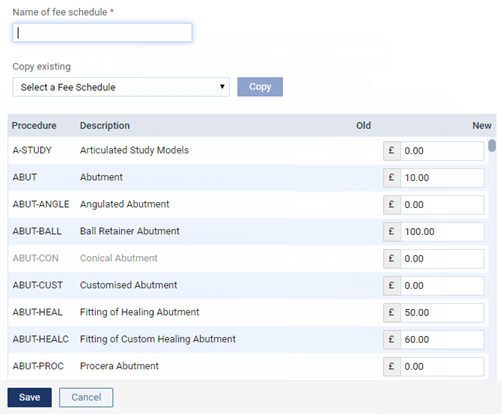Click the Copy button
The width and height of the screenshot is (502, 414).
260,87
